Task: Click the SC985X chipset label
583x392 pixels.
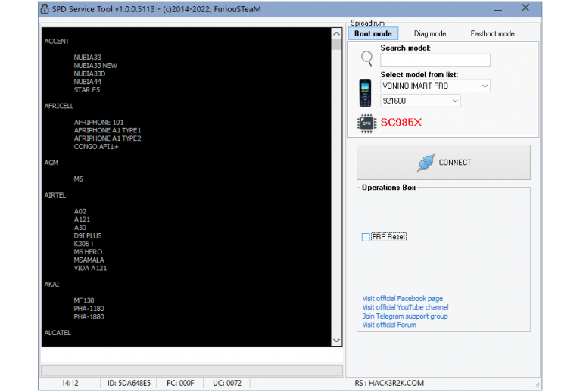Action: click(x=401, y=123)
